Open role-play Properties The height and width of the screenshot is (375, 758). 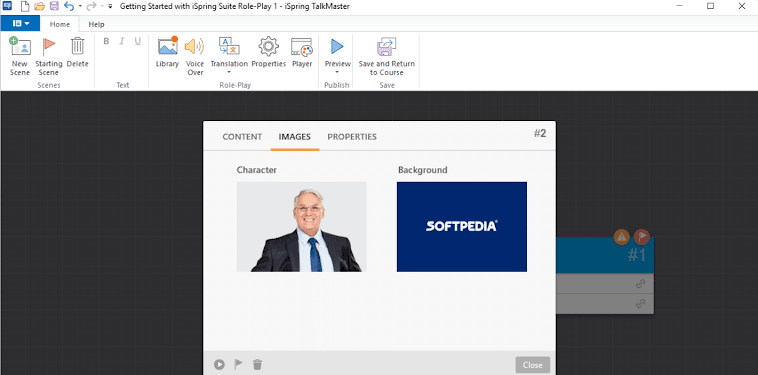pyautogui.click(x=269, y=52)
